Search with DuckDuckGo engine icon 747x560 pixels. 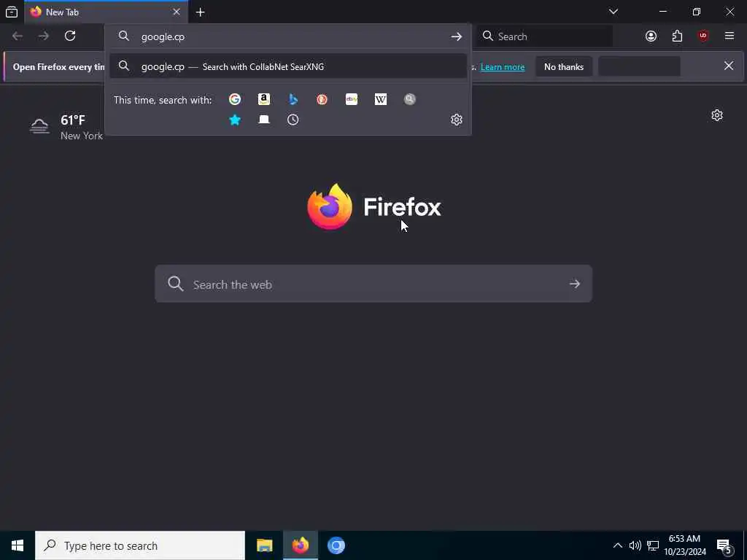(x=322, y=99)
